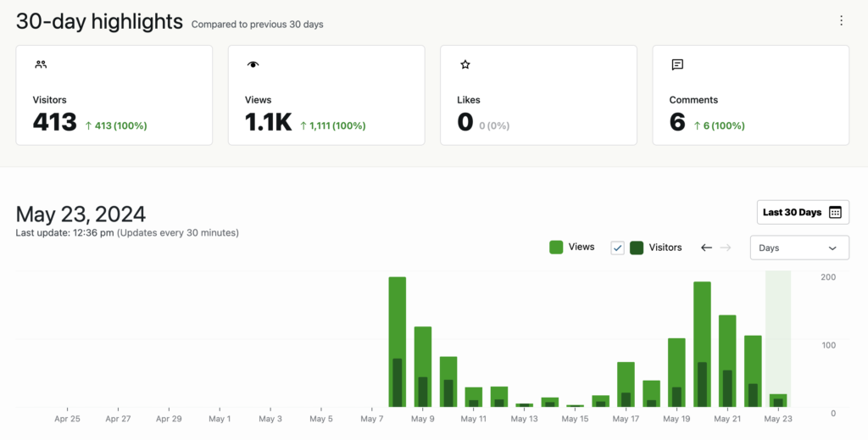Click the left arrow for previous period
Viewport: 868px width, 440px height.
706,248
